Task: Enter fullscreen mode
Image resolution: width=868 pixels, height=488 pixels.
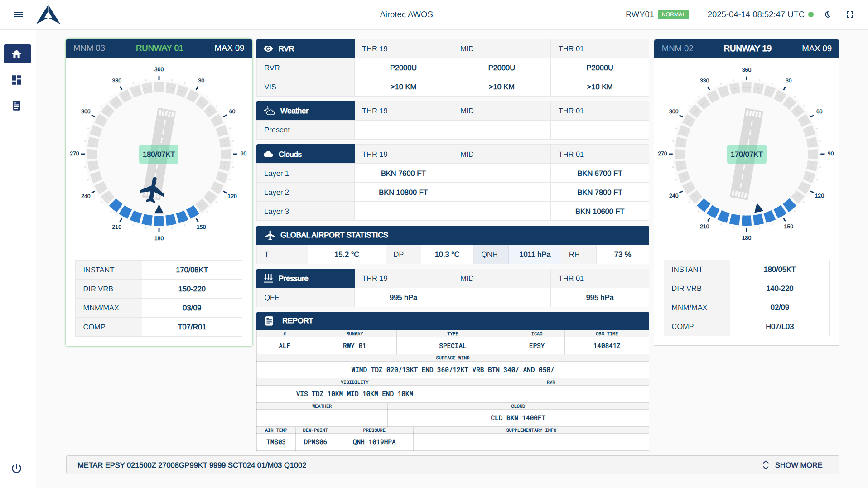Action: pyautogui.click(x=850, y=14)
